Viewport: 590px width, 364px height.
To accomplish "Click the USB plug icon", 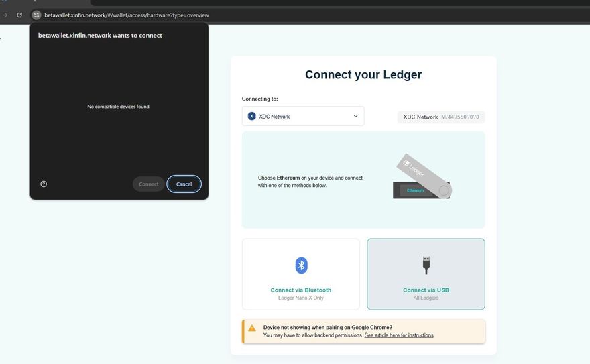I will pyautogui.click(x=426, y=264).
